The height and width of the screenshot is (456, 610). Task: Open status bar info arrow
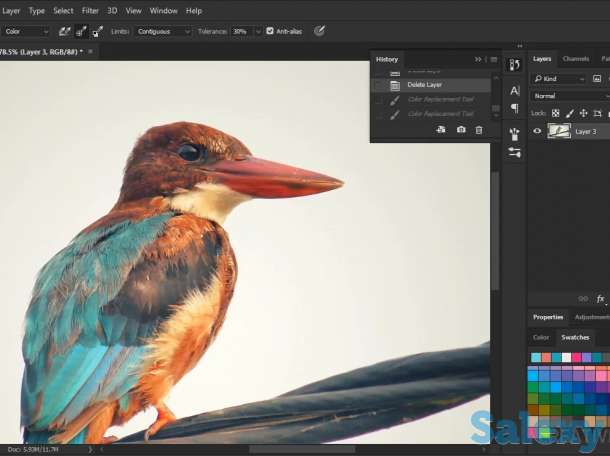pos(90,449)
